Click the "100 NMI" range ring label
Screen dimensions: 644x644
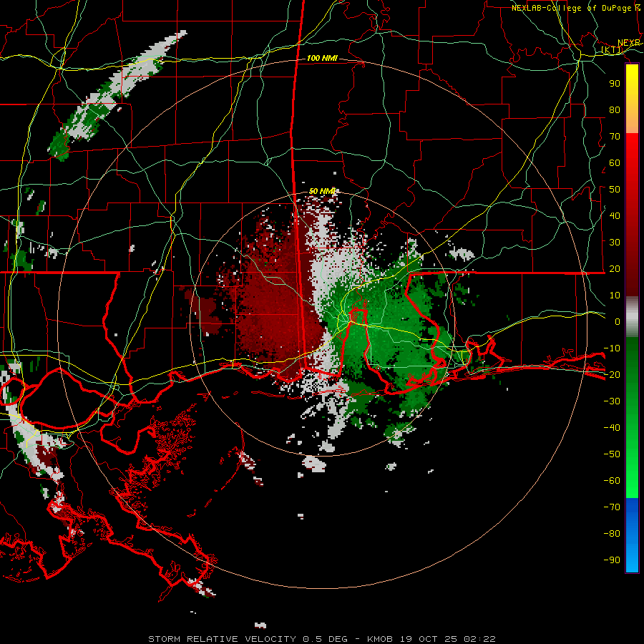pyautogui.click(x=322, y=59)
